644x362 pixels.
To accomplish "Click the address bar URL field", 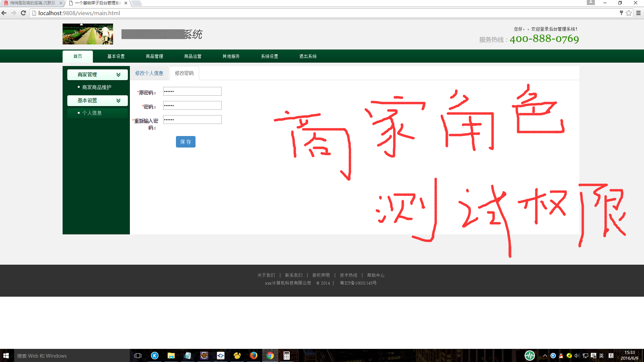I will point(323,13).
